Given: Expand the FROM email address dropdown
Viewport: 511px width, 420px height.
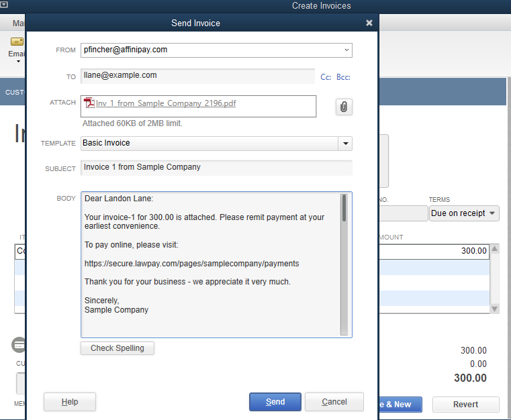Looking at the screenshot, I should [x=346, y=50].
